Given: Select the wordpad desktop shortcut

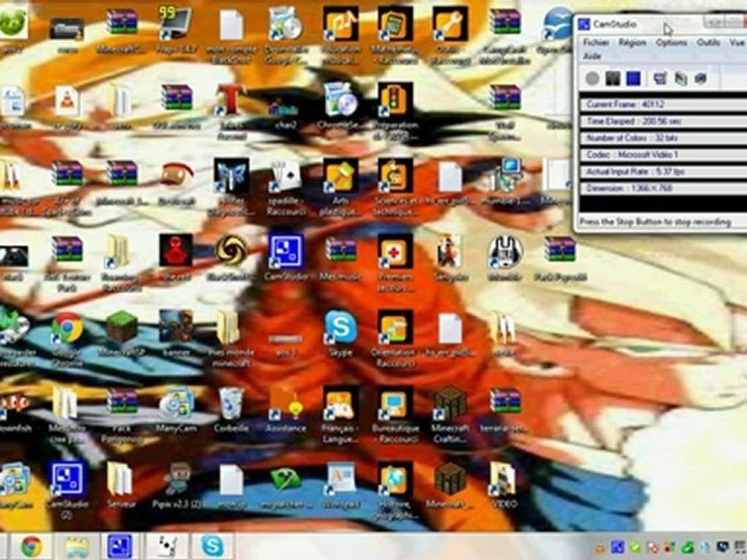Looking at the screenshot, I should 341,485.
